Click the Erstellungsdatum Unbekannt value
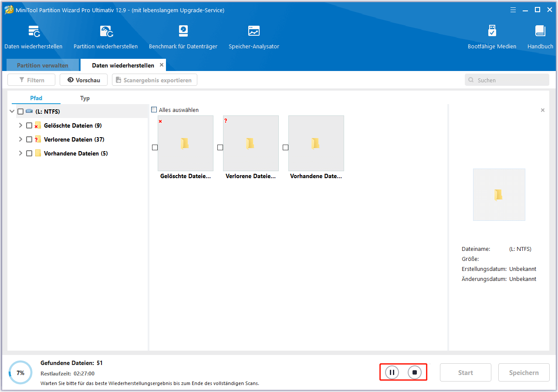 523,269
